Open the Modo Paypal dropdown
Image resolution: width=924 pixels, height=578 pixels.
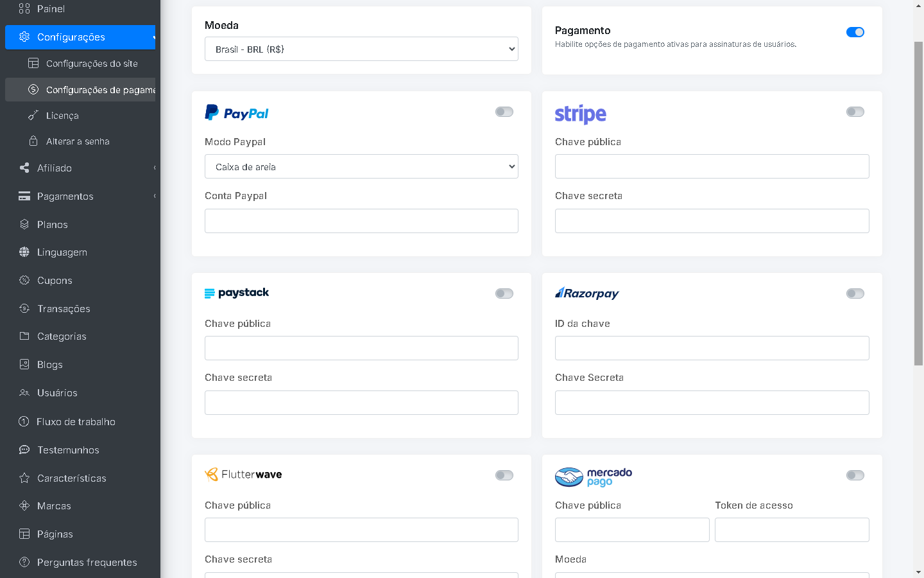(x=361, y=167)
